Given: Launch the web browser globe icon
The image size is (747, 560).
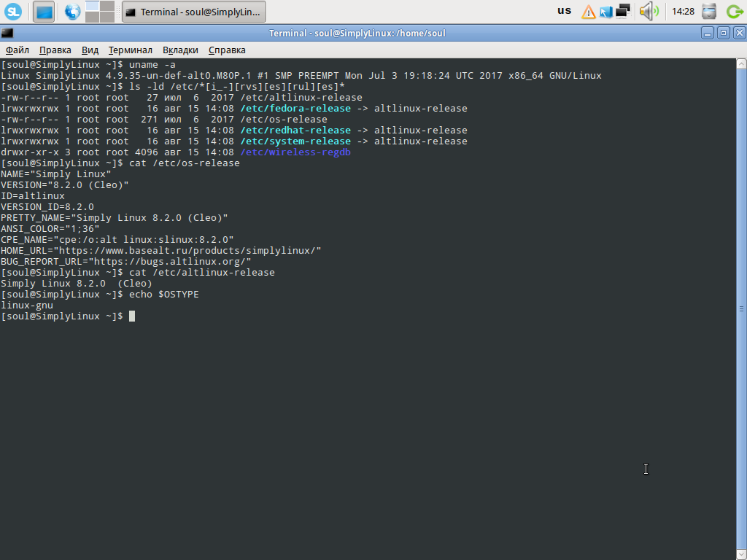Looking at the screenshot, I should (x=72, y=12).
